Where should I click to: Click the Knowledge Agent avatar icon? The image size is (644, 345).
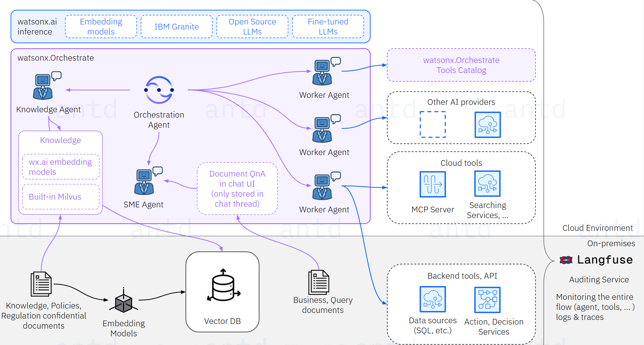(44, 86)
